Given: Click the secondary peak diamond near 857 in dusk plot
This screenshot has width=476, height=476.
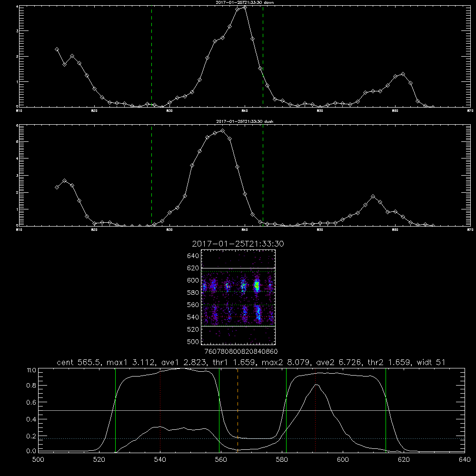Looking at the screenshot, I should (373, 197).
